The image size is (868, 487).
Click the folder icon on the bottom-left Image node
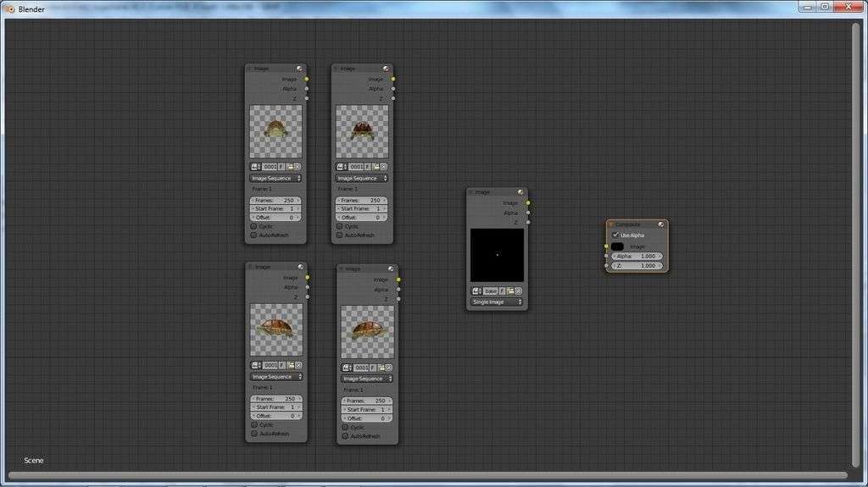290,365
